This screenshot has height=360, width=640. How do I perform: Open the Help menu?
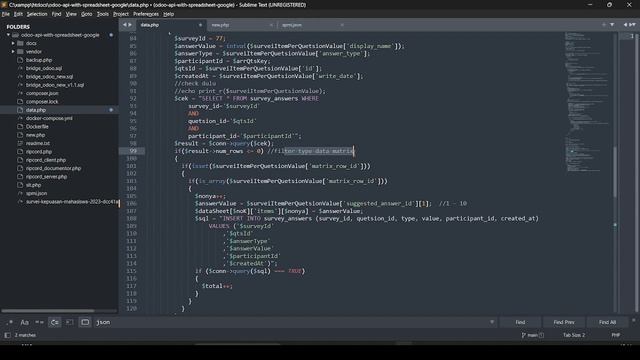click(169, 14)
